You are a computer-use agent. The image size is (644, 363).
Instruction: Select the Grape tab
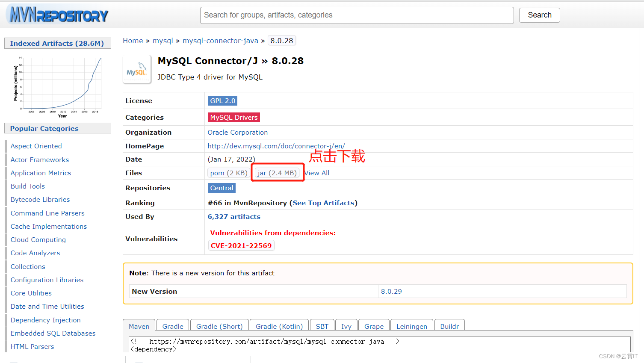click(x=374, y=326)
